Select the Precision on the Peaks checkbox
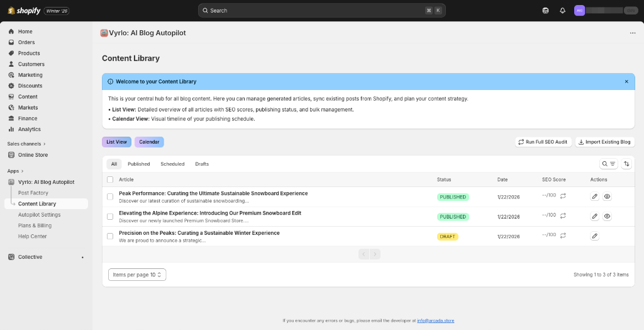This screenshot has height=330, width=644. pyautogui.click(x=110, y=236)
